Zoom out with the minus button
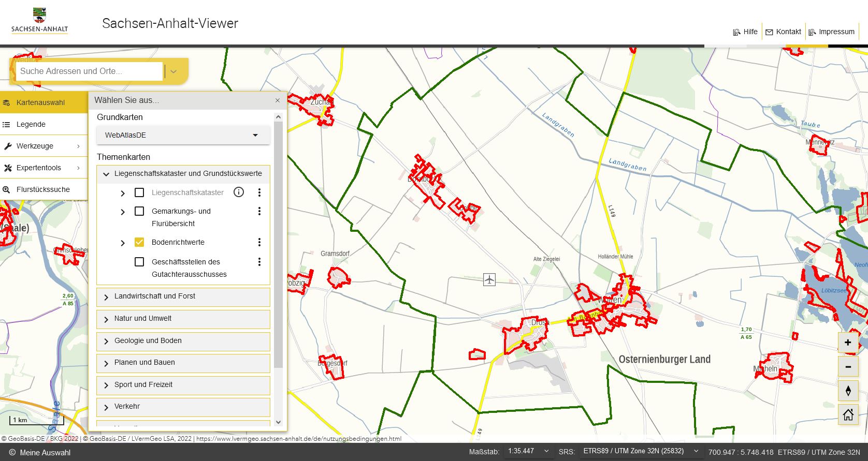The width and height of the screenshot is (868, 461). [848, 367]
